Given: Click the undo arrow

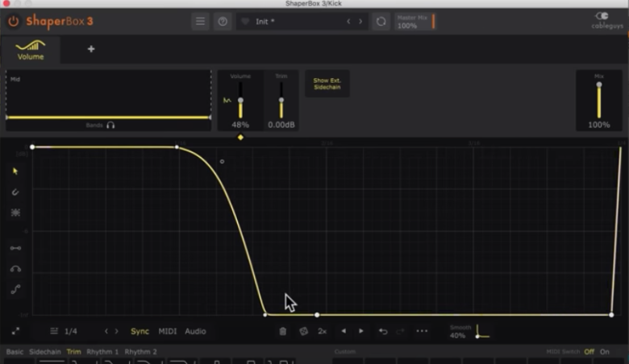Looking at the screenshot, I should (383, 331).
